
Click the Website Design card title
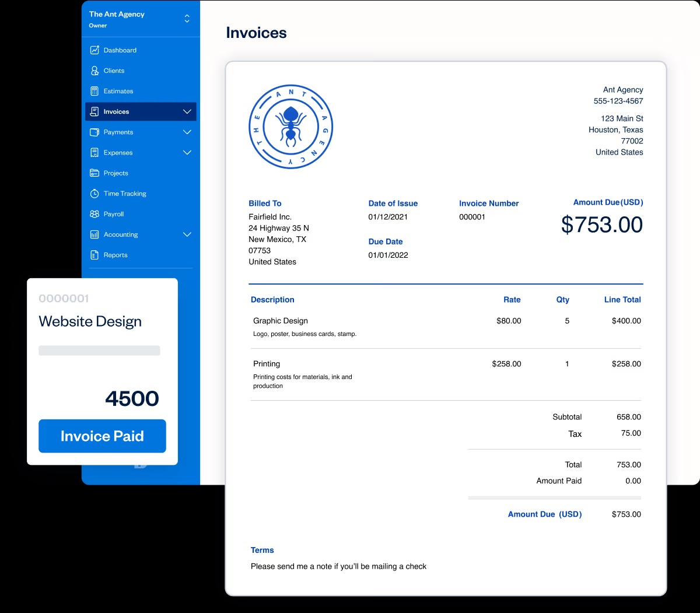tap(90, 321)
